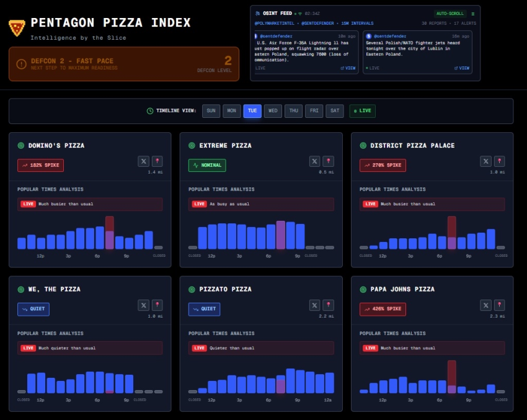527x420 pixels.
Task: Click the '0.5 mi' distance text
Action: point(326,172)
